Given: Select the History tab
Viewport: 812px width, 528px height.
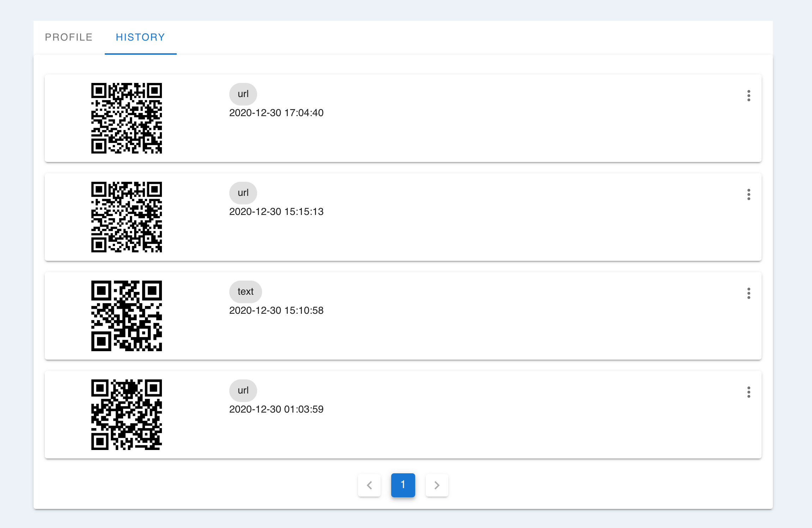Looking at the screenshot, I should tap(140, 37).
